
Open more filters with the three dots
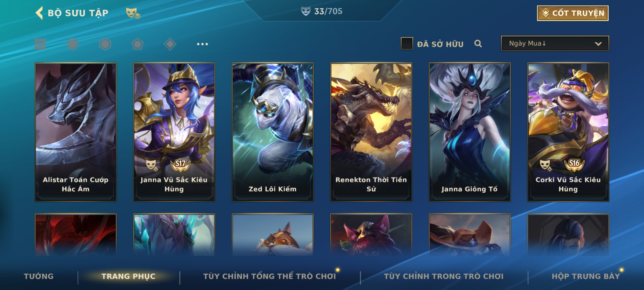202,44
